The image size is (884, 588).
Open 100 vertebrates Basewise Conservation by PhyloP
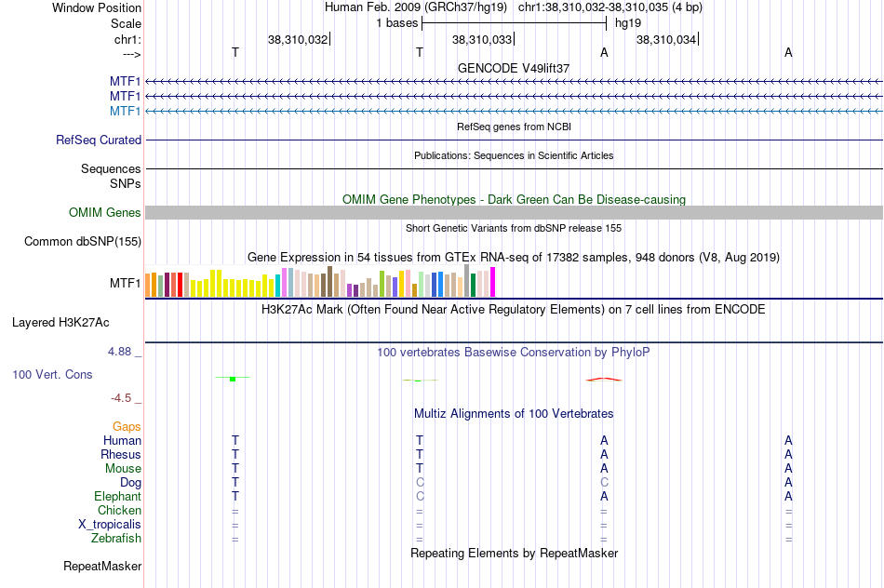pyautogui.click(x=514, y=353)
